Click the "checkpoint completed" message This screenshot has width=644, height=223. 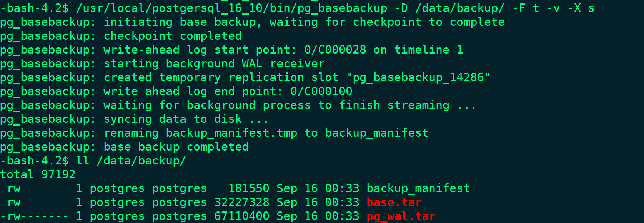173,36
